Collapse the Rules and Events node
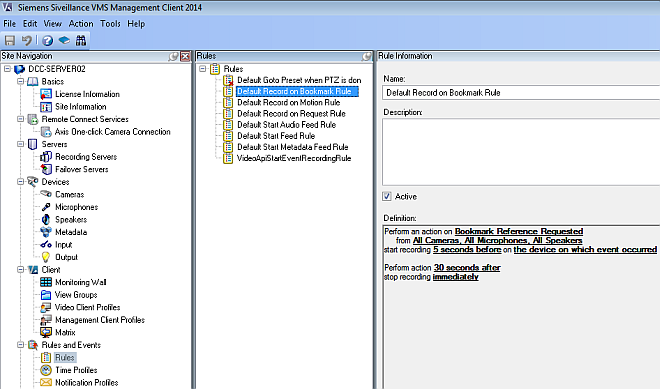The image size is (660, 389). 20,345
